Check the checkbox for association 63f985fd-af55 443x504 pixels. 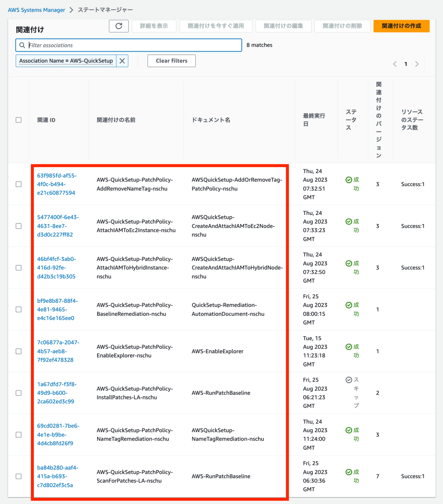[19, 184]
